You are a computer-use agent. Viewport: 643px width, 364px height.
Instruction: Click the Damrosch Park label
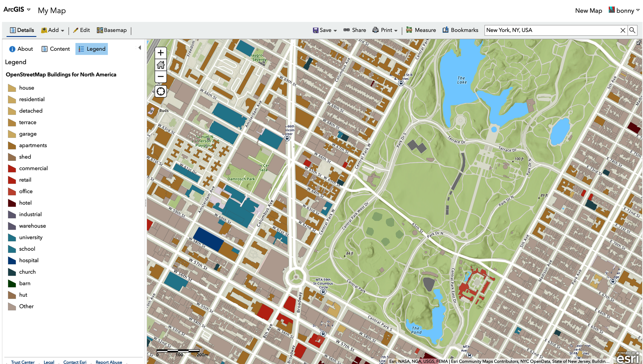point(241,179)
